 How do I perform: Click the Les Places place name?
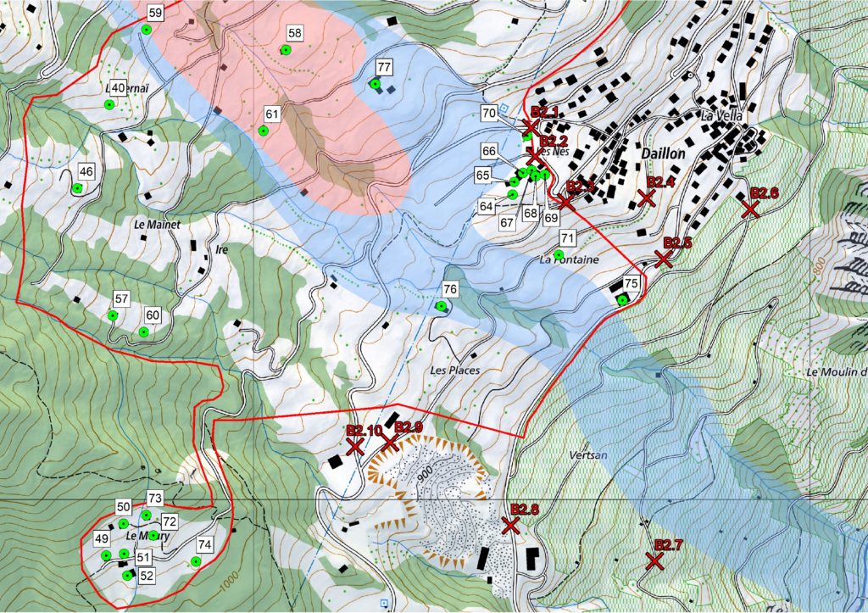[454, 371]
